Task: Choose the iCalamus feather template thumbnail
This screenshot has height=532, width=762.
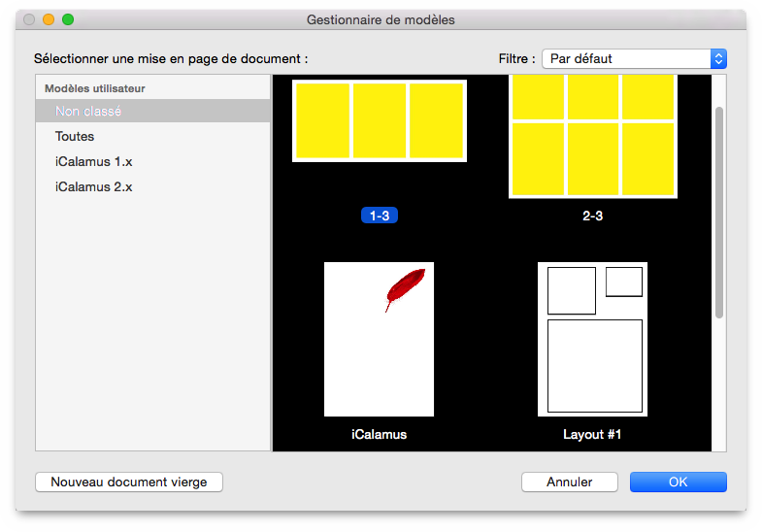Action: (379, 339)
